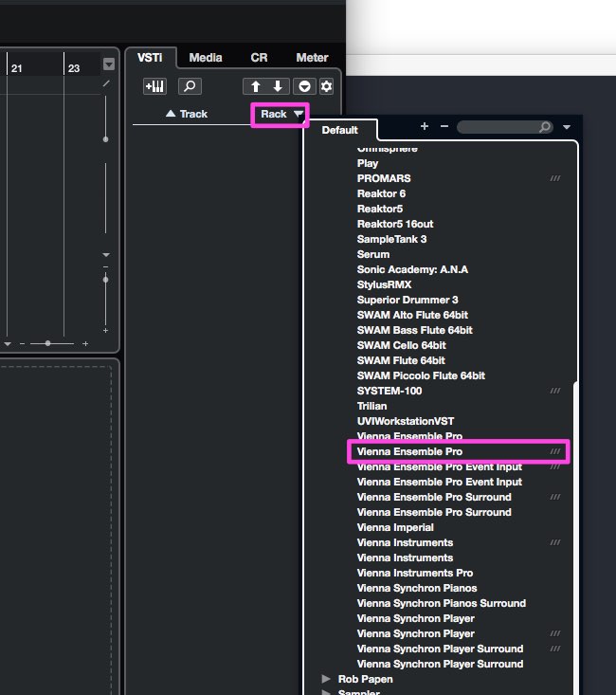Select SWAM Bass Flute 64bit
The image size is (616, 695).
click(414, 330)
